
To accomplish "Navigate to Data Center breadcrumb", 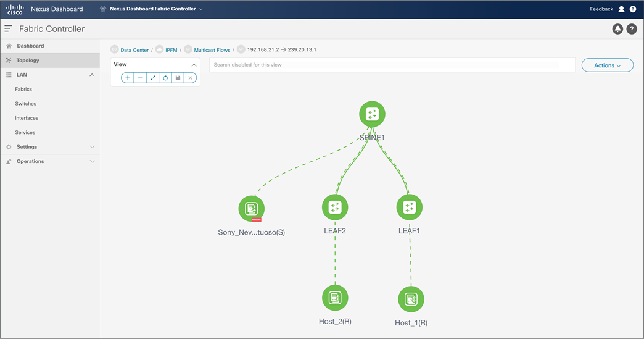I will (134, 50).
